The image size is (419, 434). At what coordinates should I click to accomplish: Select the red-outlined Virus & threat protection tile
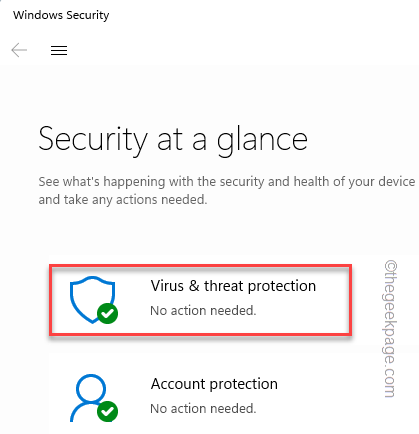(x=200, y=300)
